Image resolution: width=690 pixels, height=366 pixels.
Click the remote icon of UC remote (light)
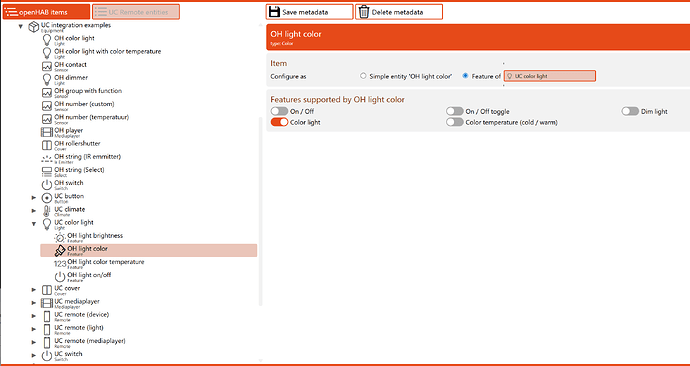[47, 329]
